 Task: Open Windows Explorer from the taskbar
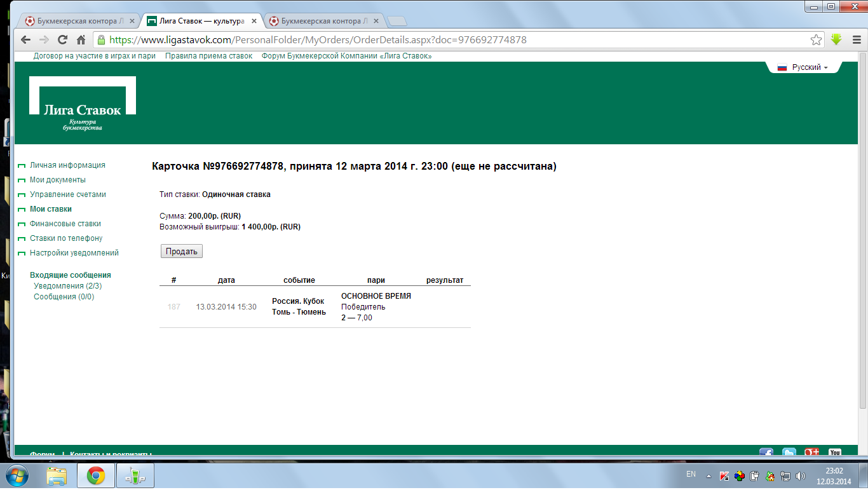(57, 475)
